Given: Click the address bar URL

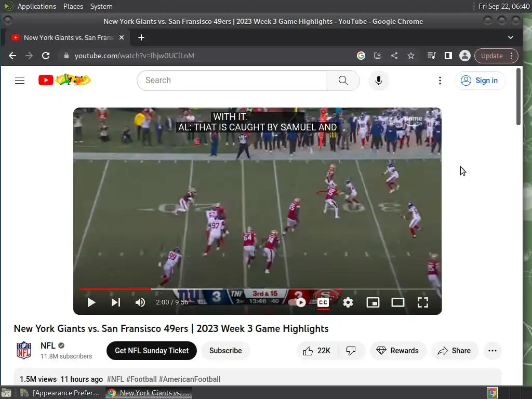Looking at the screenshot, I should (x=135, y=56).
